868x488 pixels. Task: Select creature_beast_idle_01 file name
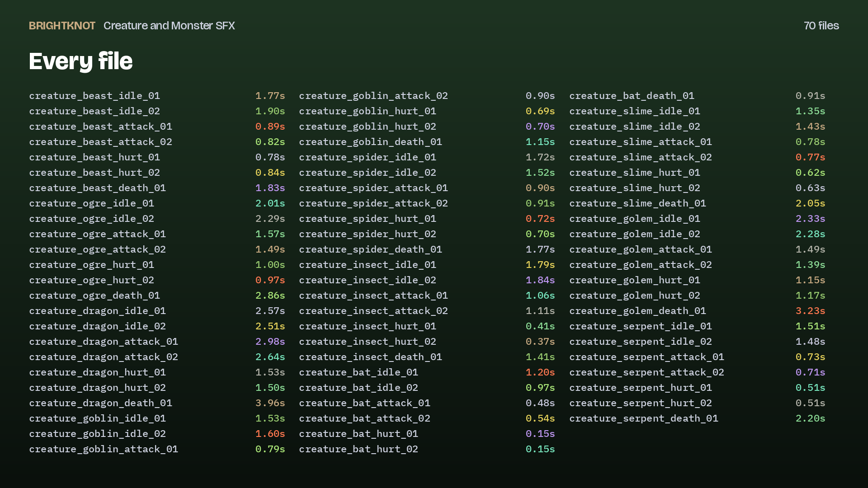coord(94,96)
